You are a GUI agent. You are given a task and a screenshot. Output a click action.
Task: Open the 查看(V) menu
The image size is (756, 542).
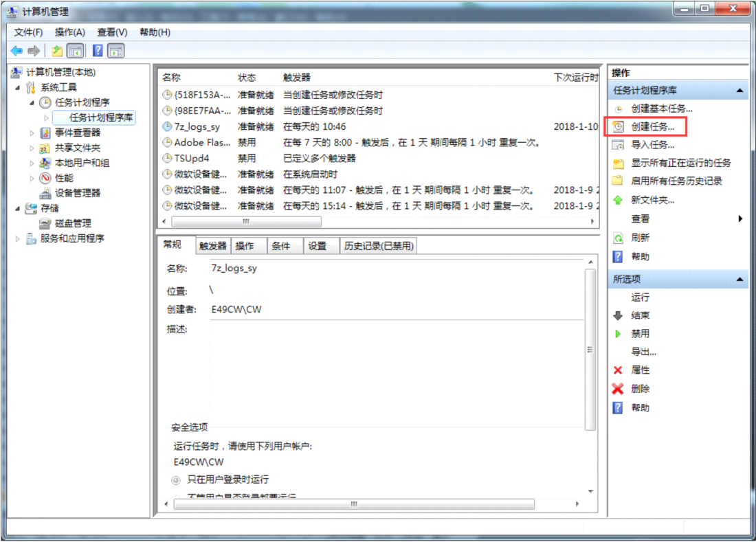pos(112,32)
